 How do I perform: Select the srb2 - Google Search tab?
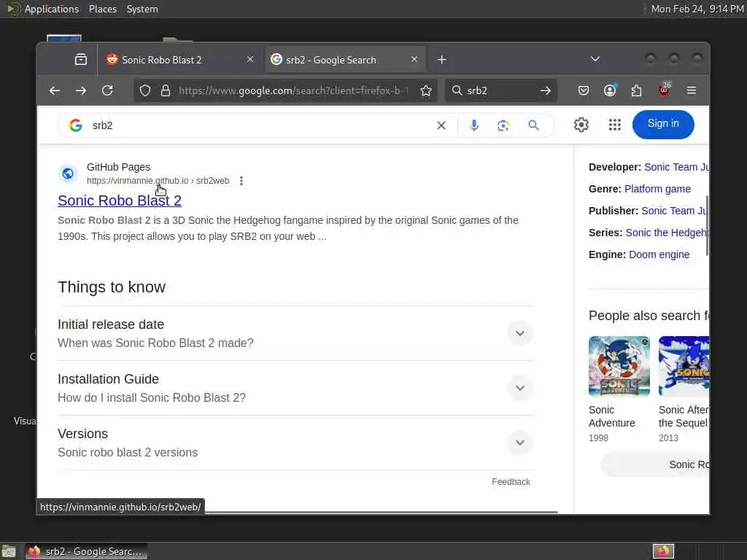pyautogui.click(x=345, y=60)
